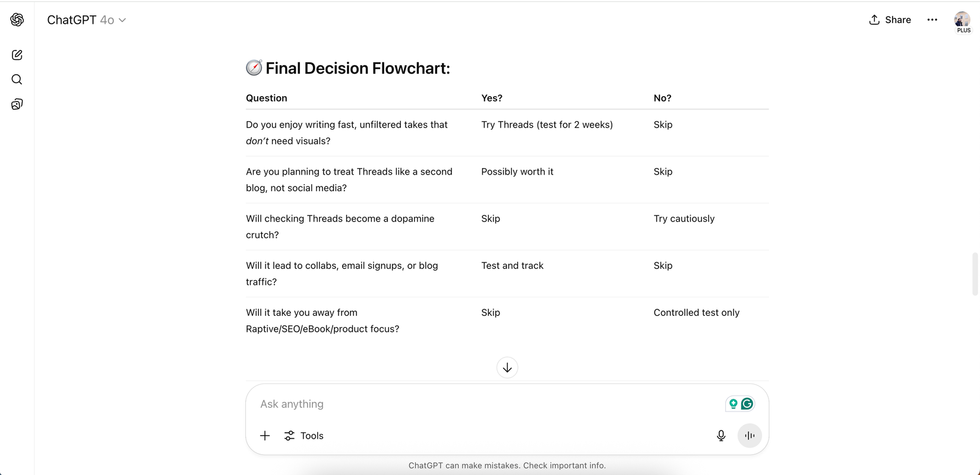Click the 'Try Threads (test for 2 weeks)' cell
The height and width of the screenshot is (475, 980).
(547, 125)
